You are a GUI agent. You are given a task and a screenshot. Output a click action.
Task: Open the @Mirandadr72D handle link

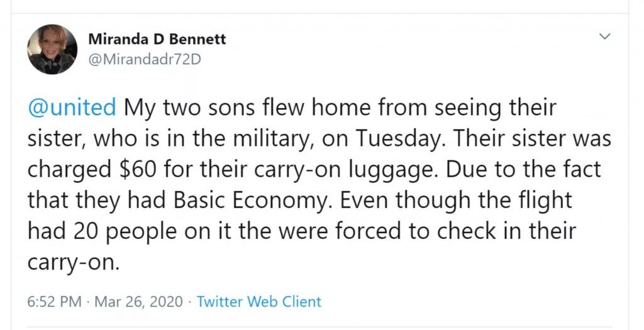pyautogui.click(x=145, y=60)
